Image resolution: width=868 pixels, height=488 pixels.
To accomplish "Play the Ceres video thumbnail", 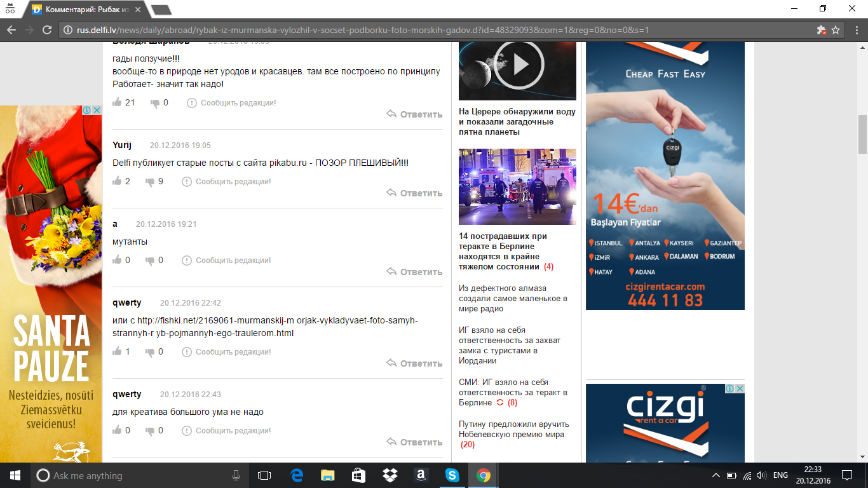I will coord(518,65).
